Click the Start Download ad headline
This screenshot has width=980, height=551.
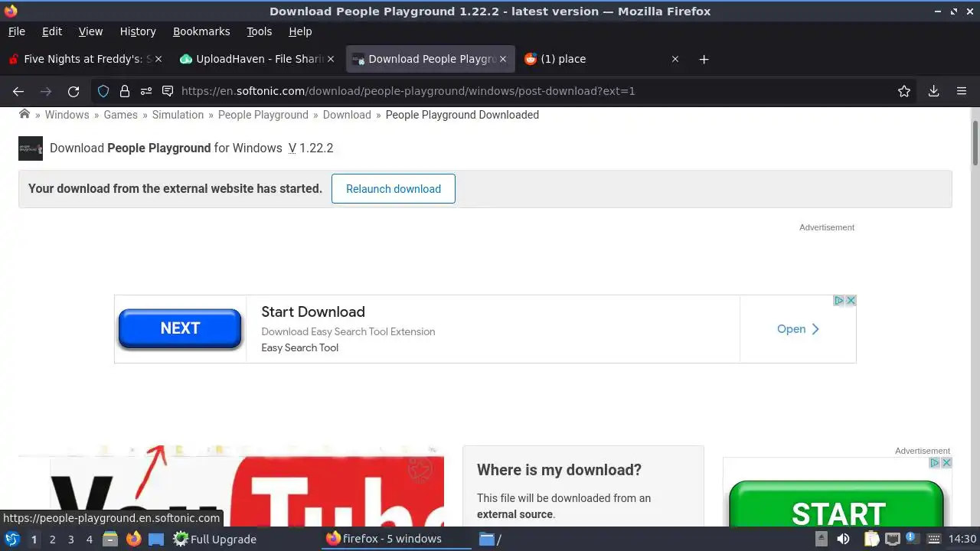point(313,311)
